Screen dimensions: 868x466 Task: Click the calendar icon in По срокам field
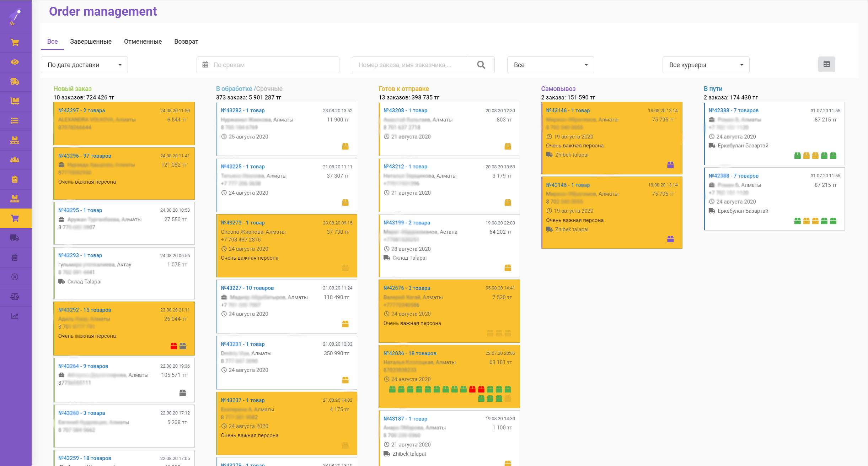[x=205, y=65]
